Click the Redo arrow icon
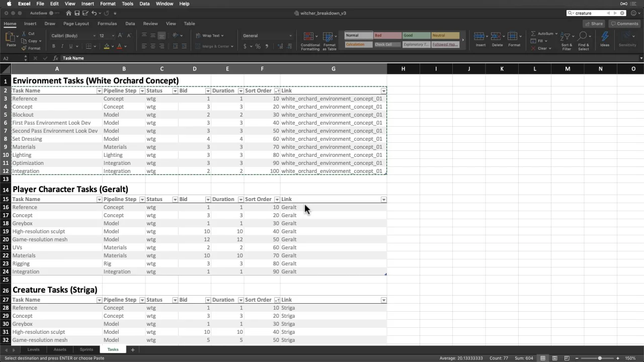This screenshot has height=362, width=644. [107, 13]
